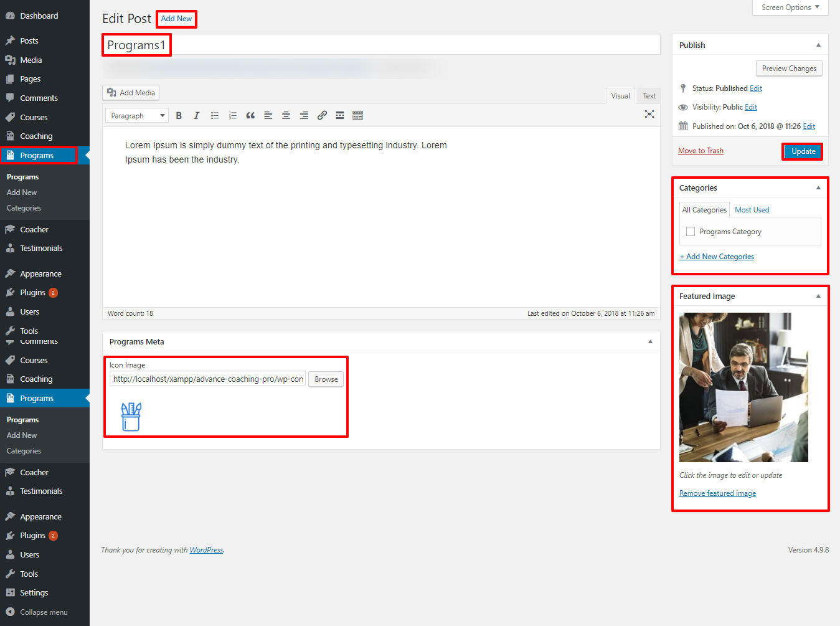This screenshot has width=840, height=626.
Task: Collapse the Programs Meta box
Action: 650,341
